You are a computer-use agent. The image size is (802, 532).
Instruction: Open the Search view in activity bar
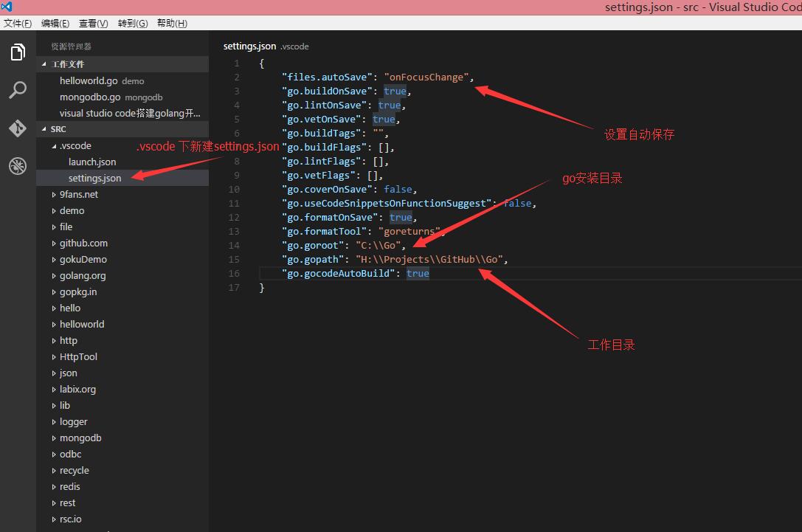(x=18, y=90)
